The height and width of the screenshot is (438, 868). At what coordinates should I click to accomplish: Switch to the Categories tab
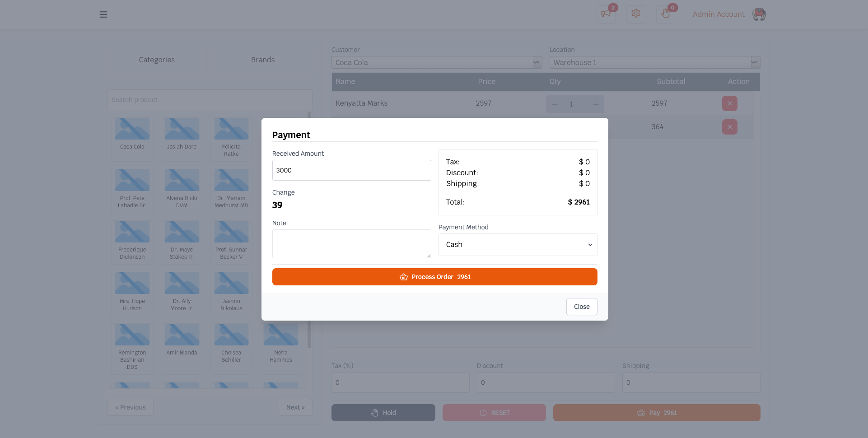tap(157, 60)
